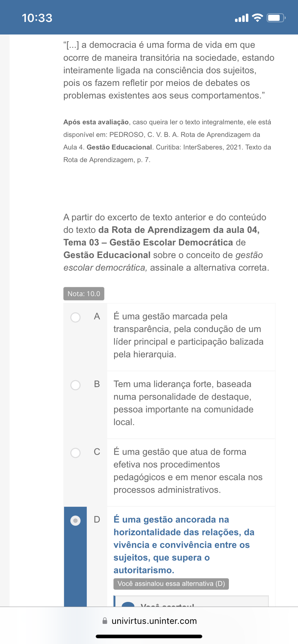Tap the Wi-Fi status icon
Screen dimensions: 298x644
pyautogui.click(x=257, y=18)
